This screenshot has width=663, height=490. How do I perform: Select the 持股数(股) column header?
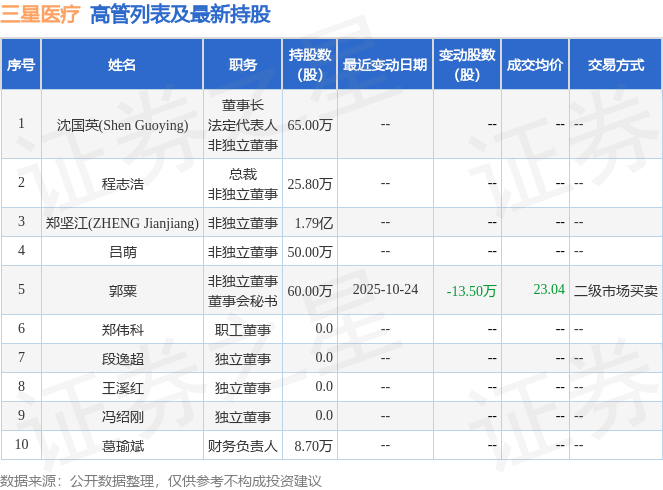pyautogui.click(x=310, y=65)
